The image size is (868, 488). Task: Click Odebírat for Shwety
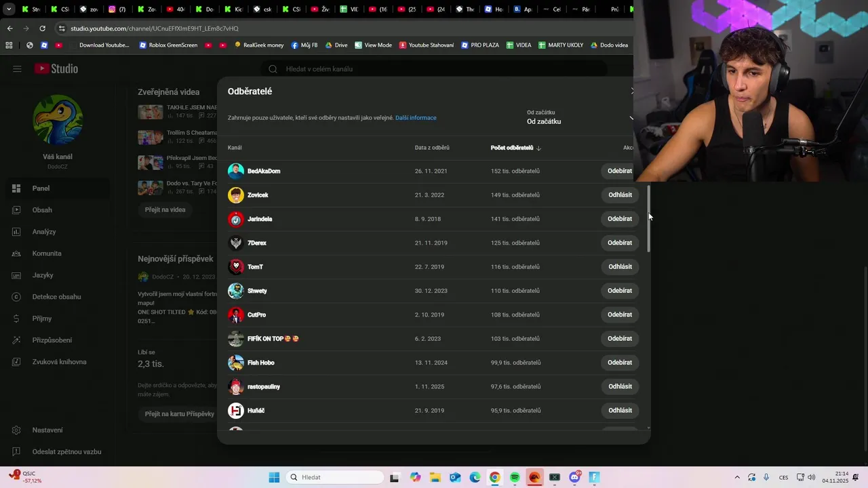point(620,291)
